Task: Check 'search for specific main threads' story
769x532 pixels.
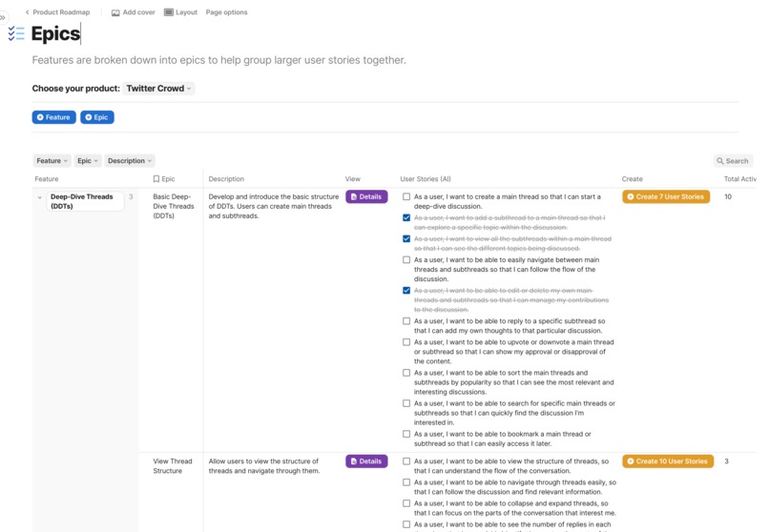Action: 406,403
